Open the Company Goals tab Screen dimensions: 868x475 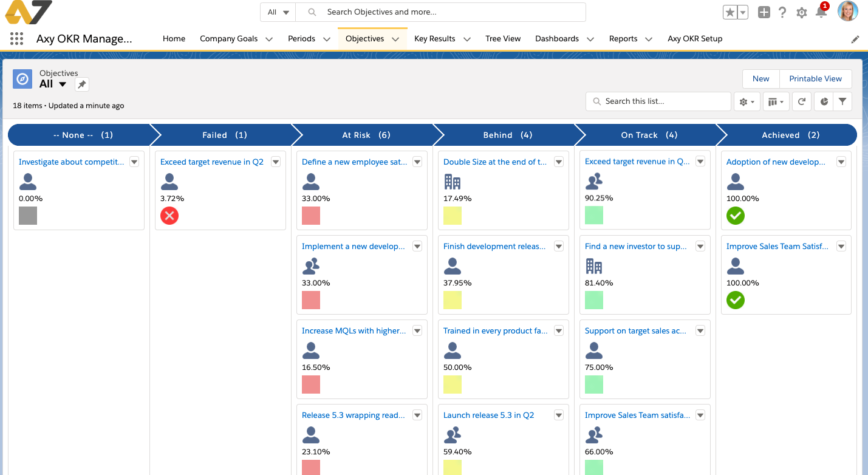coord(229,39)
